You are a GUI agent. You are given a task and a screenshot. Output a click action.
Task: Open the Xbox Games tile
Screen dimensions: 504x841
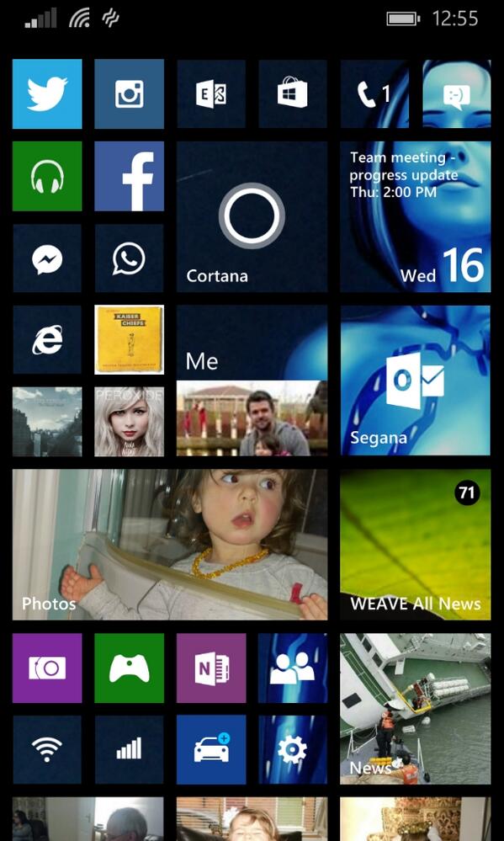(130, 668)
